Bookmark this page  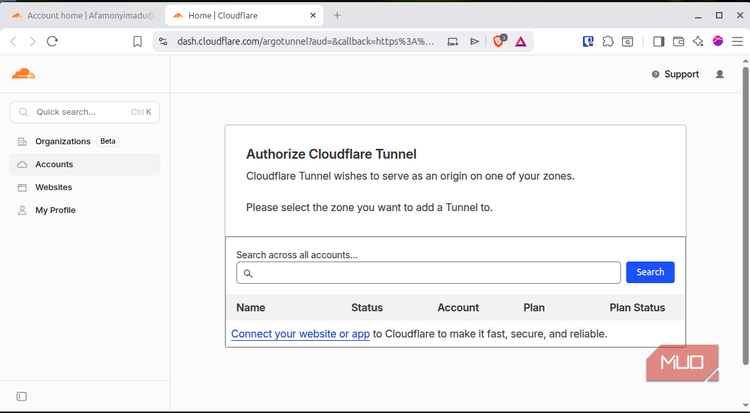(137, 42)
